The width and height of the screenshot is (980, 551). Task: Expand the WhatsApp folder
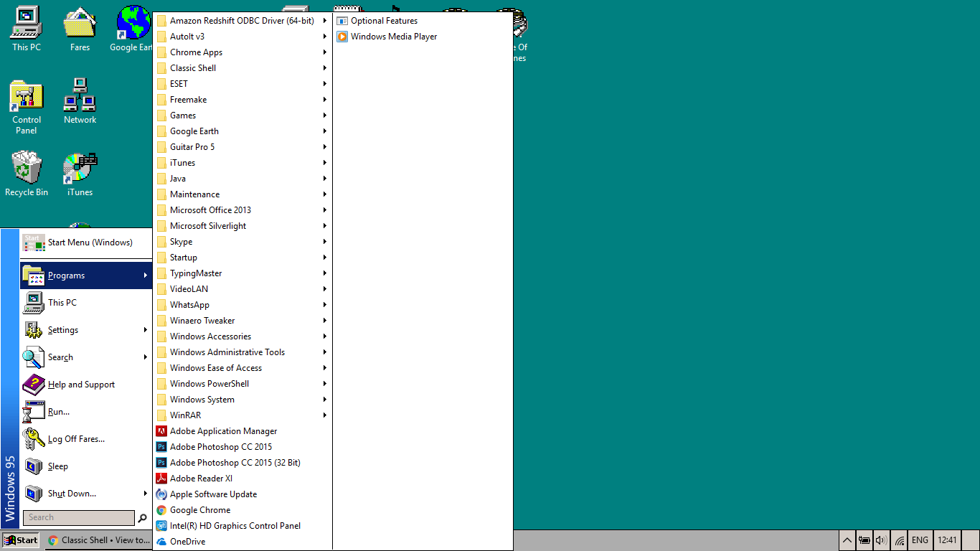coord(242,305)
